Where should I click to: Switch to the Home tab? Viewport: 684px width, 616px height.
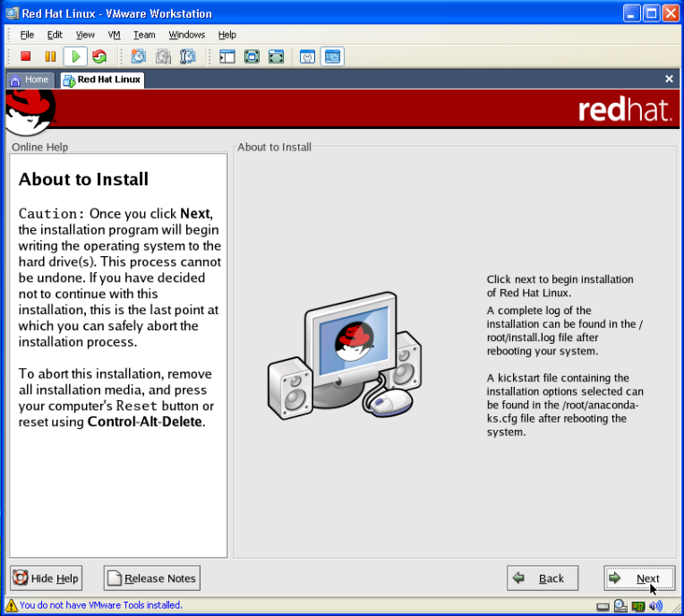tap(29, 80)
